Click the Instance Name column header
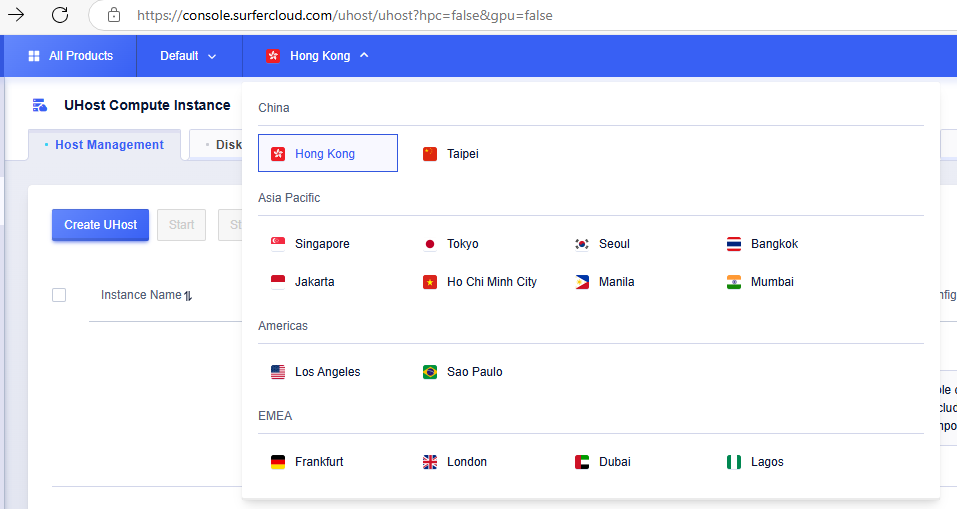 (x=141, y=295)
